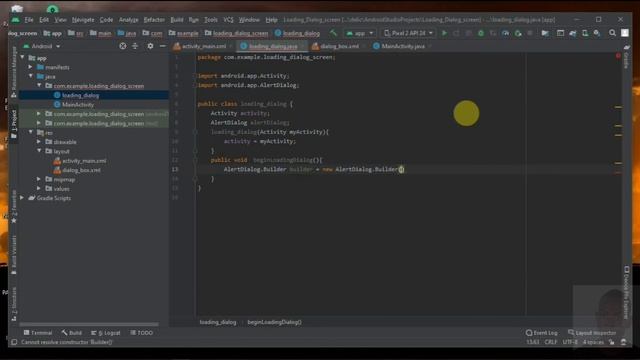Open the Logcat tool window
The height and width of the screenshot is (360, 640).
pyautogui.click(x=106, y=333)
